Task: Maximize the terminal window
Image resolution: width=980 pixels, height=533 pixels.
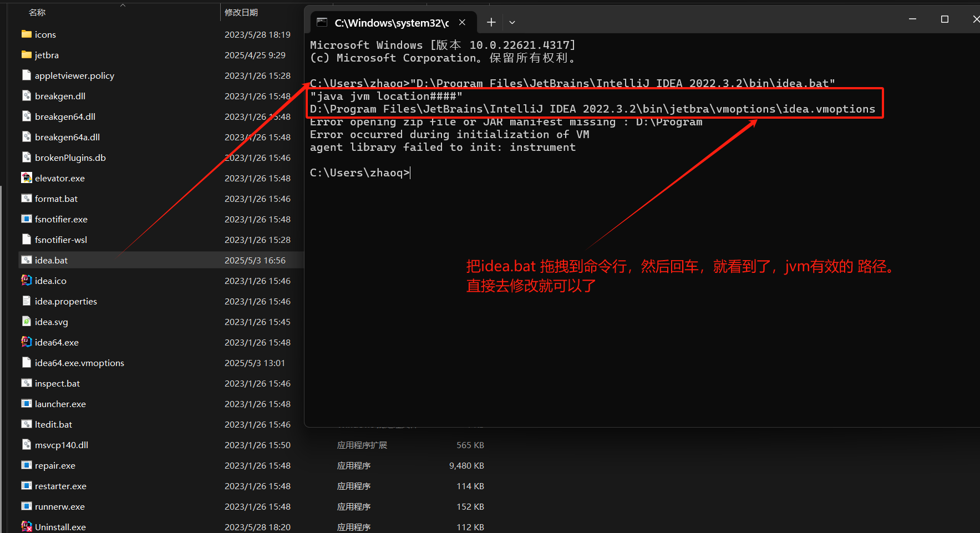Action: point(945,19)
